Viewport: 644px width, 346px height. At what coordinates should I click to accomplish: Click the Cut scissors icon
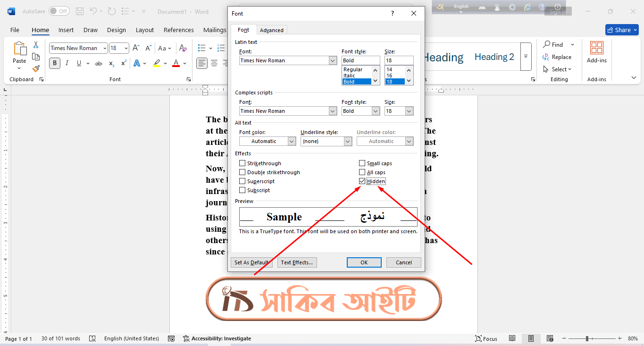click(36, 45)
